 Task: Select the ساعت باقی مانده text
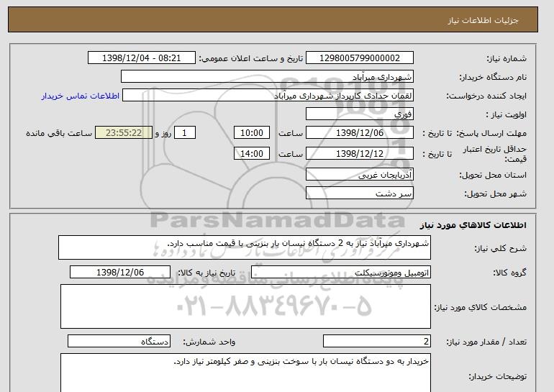click(x=59, y=133)
